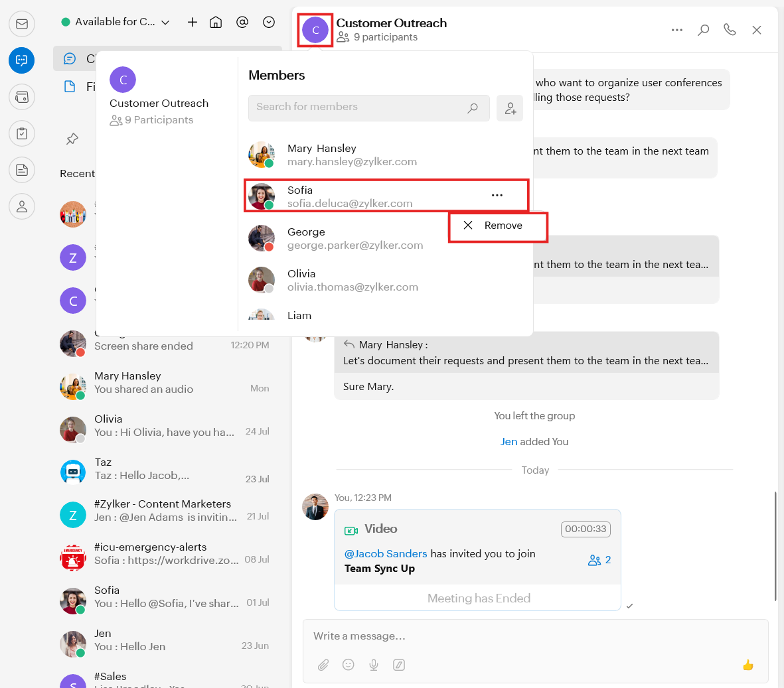Open Olivia recent conversation
The width and height of the screenshot is (784, 688).
167,430
